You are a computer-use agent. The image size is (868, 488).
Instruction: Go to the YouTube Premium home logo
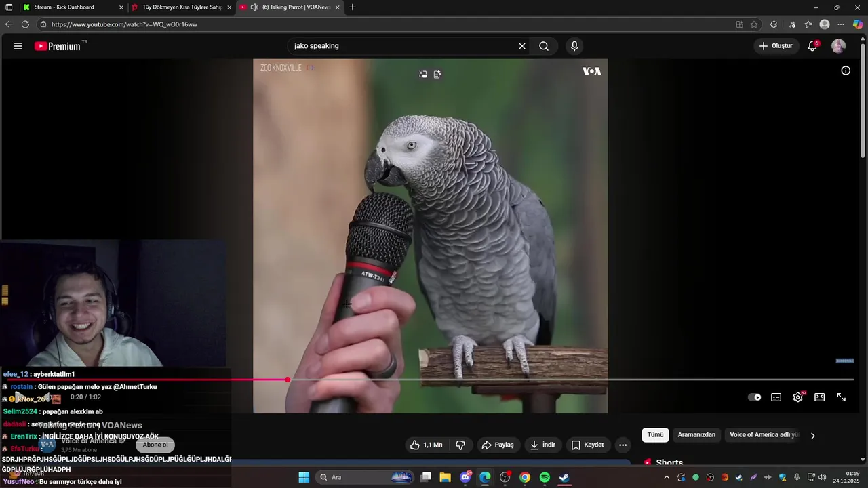pos(58,46)
